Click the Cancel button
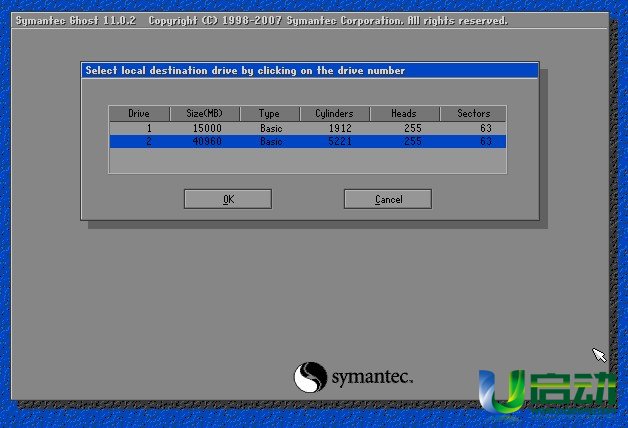Image resolution: width=628 pixels, height=428 pixels. coord(388,199)
